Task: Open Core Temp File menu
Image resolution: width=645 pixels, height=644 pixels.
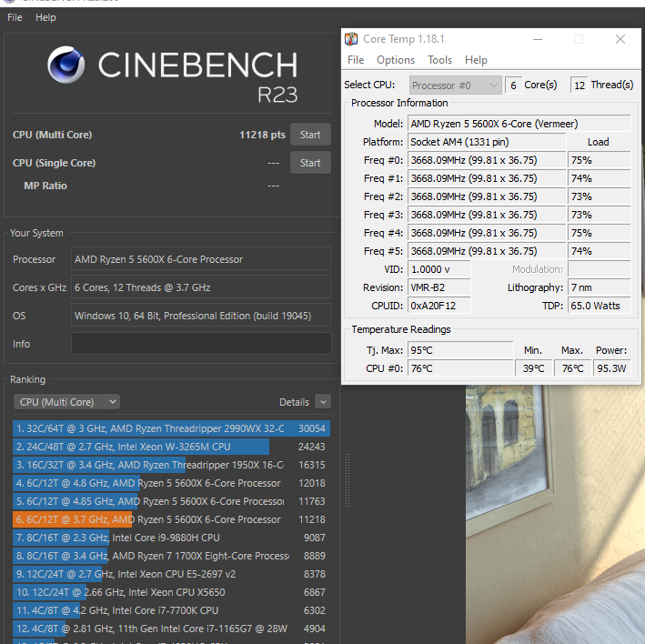Action: [356, 60]
